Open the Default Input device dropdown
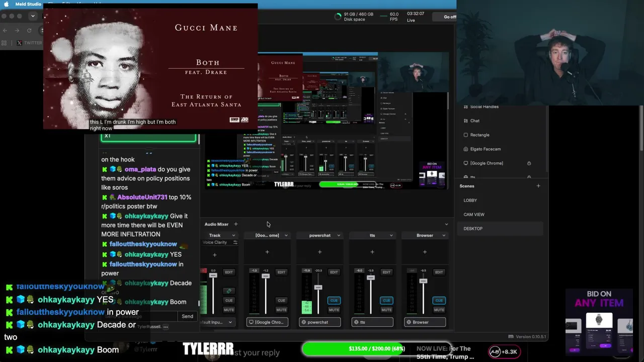The image size is (644, 362). click(217, 322)
